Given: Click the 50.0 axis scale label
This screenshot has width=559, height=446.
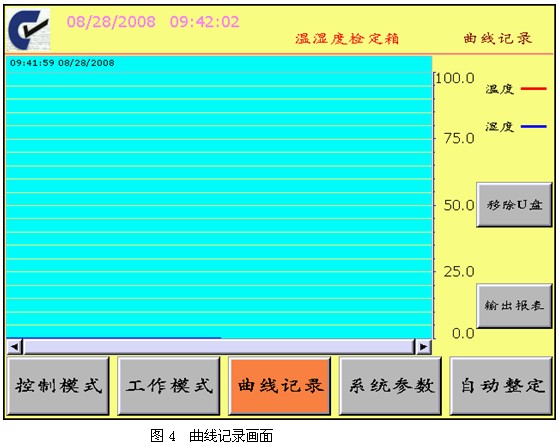Looking at the screenshot, I should (459, 205).
